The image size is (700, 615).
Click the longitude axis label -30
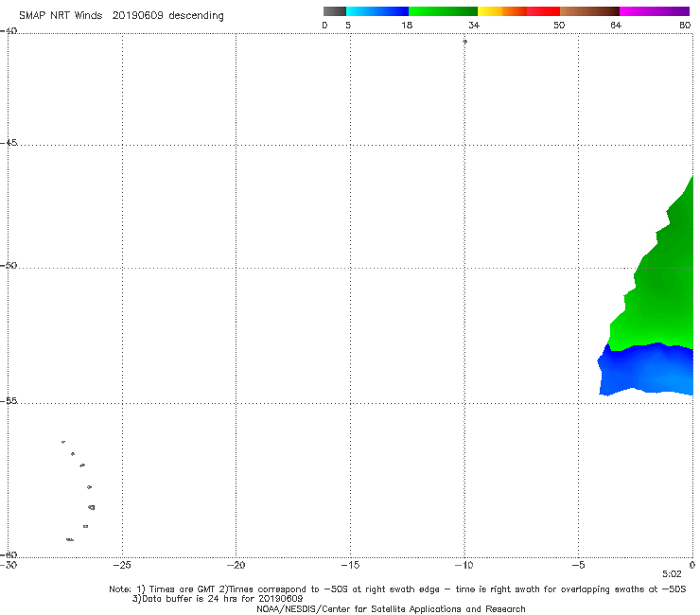pos(9,565)
